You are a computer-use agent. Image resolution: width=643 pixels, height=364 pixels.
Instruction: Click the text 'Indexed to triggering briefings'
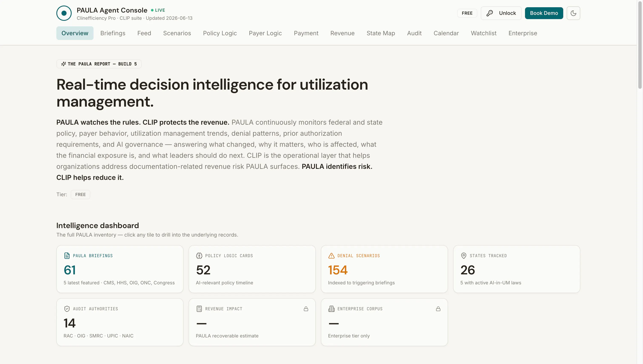click(361, 283)
